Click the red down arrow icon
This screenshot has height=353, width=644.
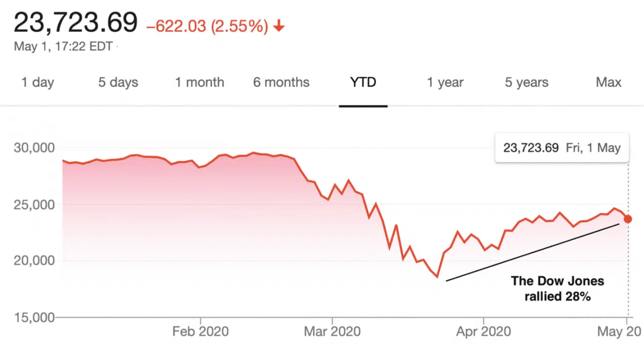click(279, 27)
